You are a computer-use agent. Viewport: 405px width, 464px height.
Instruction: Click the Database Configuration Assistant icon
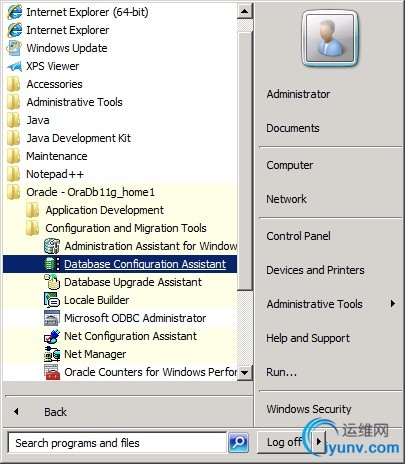tap(52, 264)
